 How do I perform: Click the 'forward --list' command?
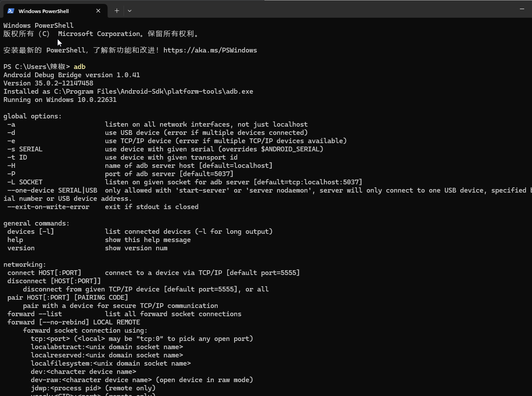coord(35,314)
